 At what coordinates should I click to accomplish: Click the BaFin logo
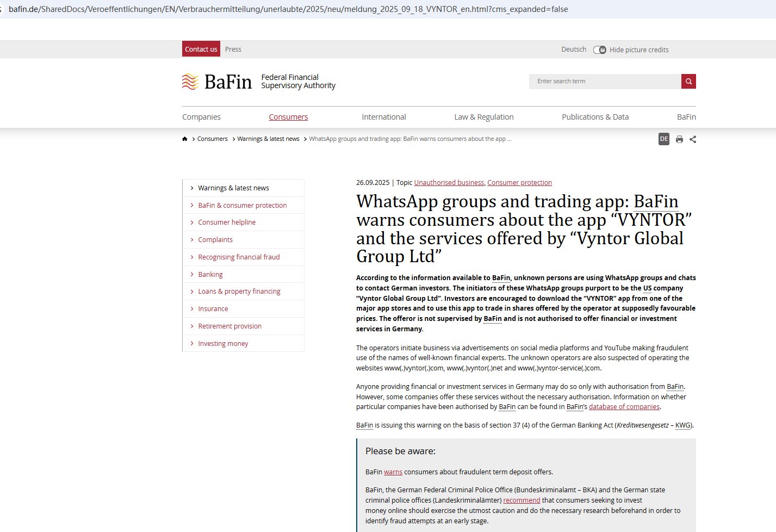pyautogui.click(x=217, y=82)
